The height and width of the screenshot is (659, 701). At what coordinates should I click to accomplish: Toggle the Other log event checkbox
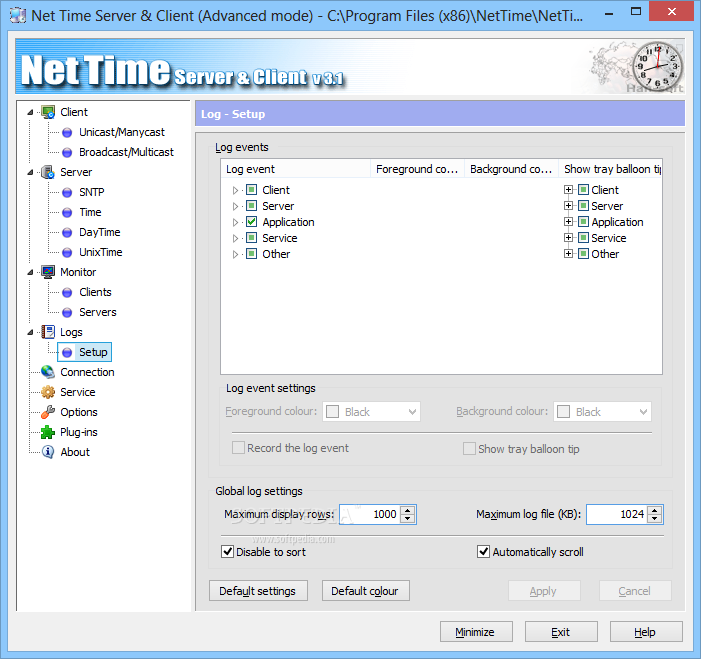click(x=252, y=254)
